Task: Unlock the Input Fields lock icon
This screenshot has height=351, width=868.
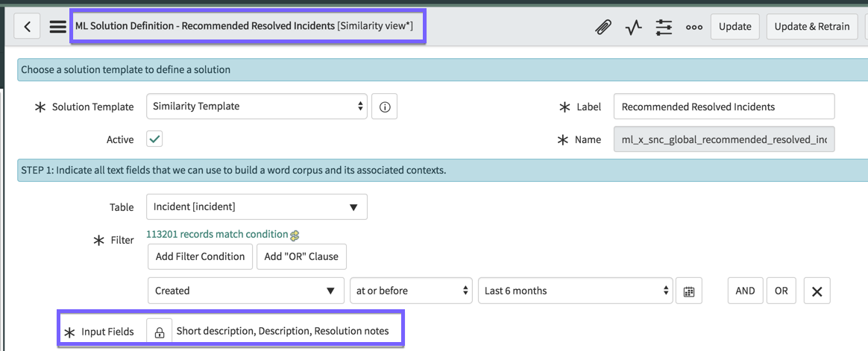Action: (x=160, y=332)
